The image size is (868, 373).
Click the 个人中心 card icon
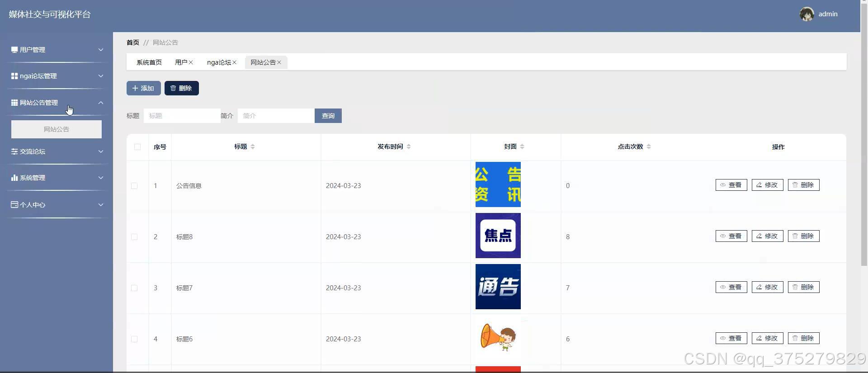point(14,205)
